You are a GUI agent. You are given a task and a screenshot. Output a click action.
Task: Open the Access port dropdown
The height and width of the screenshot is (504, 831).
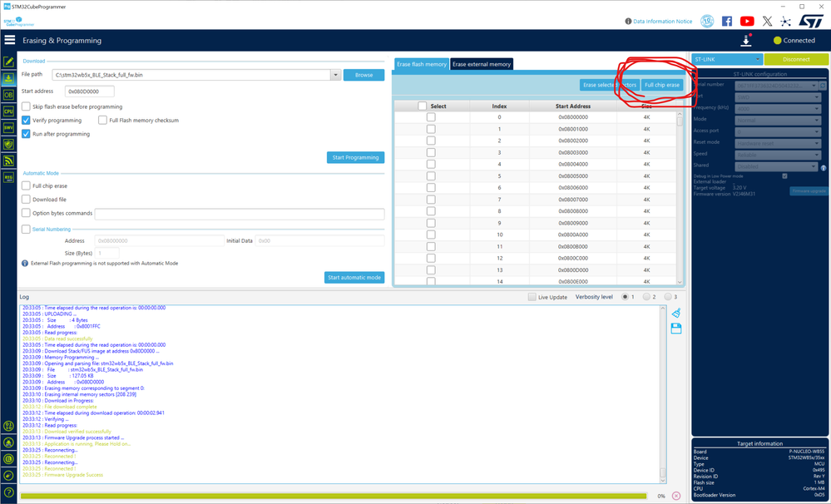[778, 131]
